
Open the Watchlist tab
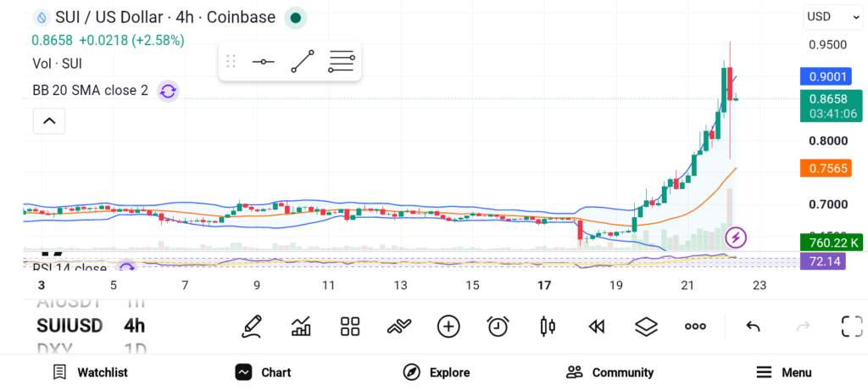90,372
